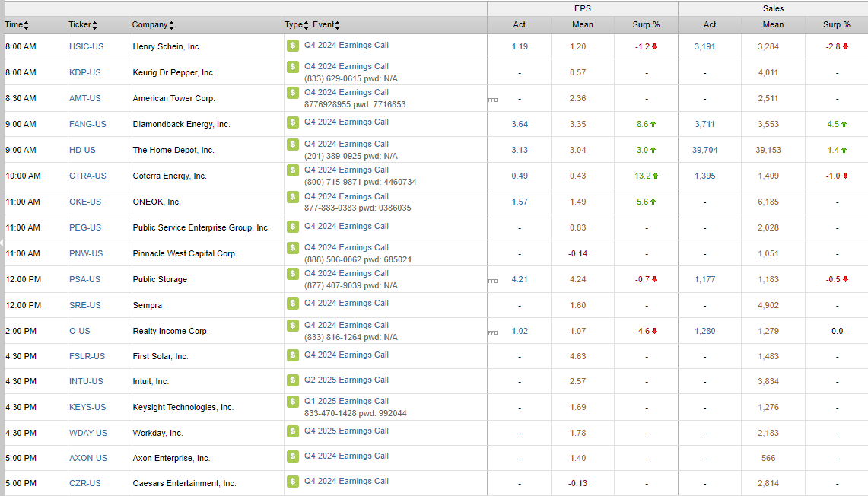Open the PNW-US ticker link
Image resolution: width=868 pixels, height=496 pixels.
click(x=86, y=253)
